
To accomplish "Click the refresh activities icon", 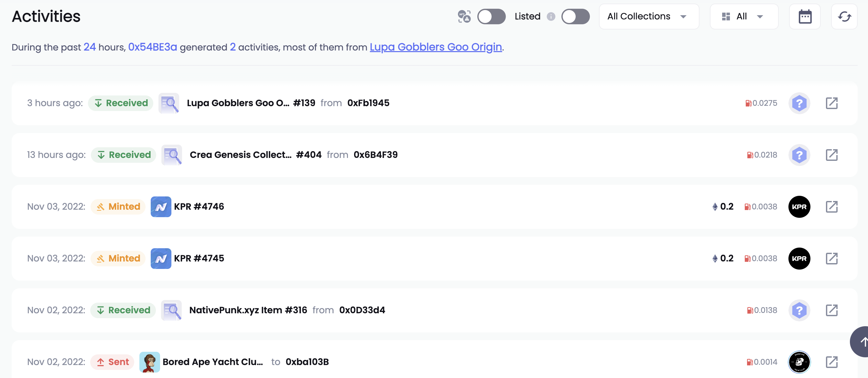I will click(844, 17).
